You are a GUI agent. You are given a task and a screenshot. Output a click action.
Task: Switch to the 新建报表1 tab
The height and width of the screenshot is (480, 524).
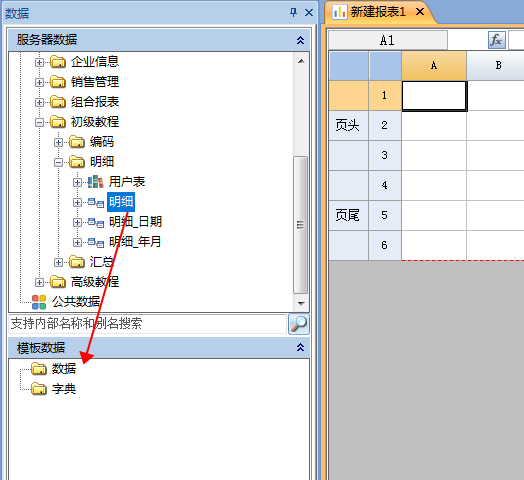(378, 12)
